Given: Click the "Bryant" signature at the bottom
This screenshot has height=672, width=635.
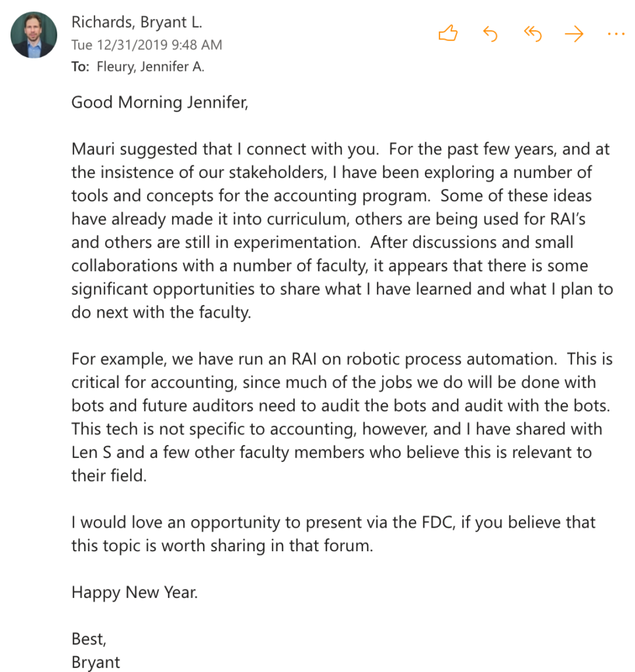Looking at the screenshot, I should [x=96, y=661].
